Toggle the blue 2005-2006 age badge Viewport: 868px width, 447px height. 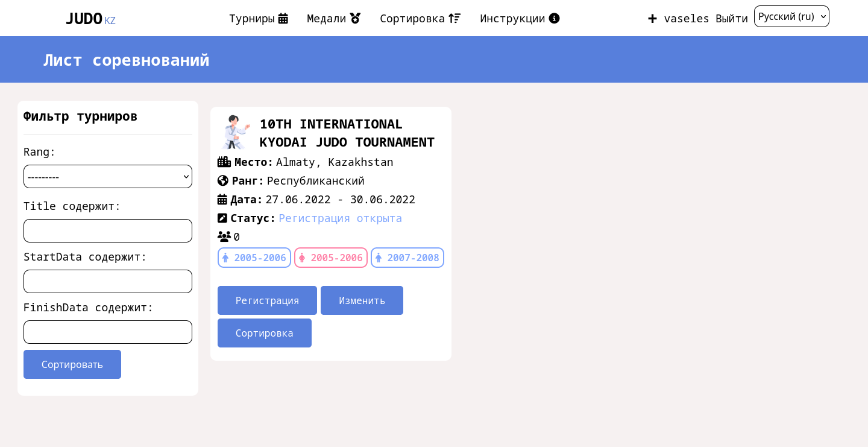point(254,258)
